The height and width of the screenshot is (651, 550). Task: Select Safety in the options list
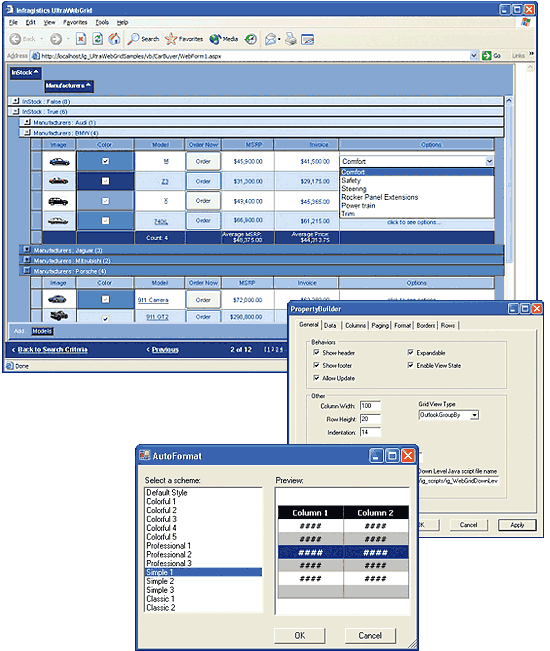[417, 180]
